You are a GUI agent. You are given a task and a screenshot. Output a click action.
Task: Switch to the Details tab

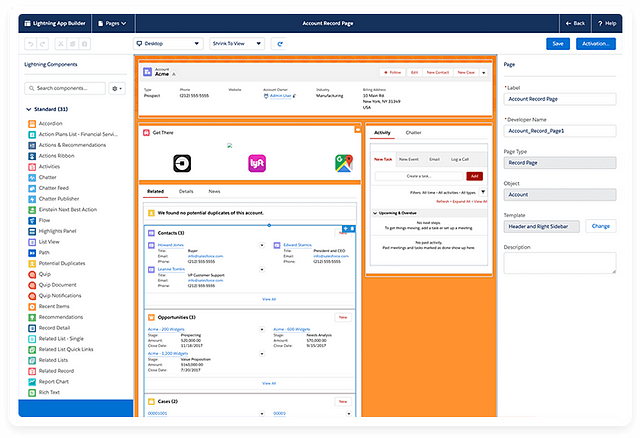click(186, 191)
